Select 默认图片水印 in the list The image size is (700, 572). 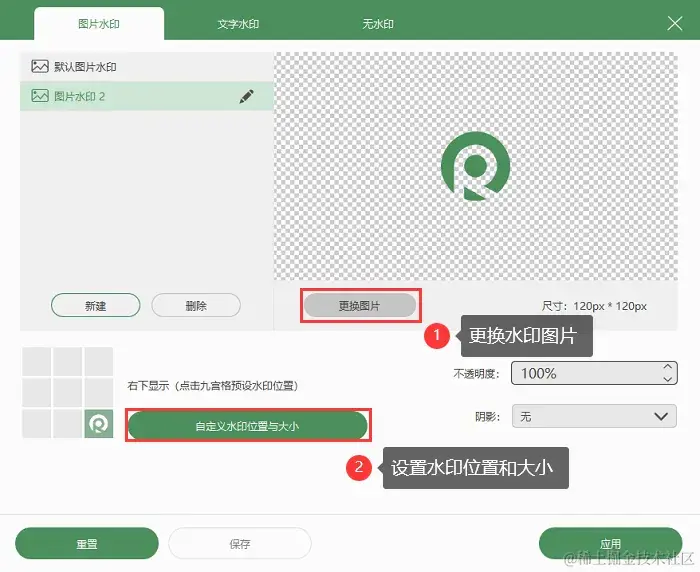[147, 67]
